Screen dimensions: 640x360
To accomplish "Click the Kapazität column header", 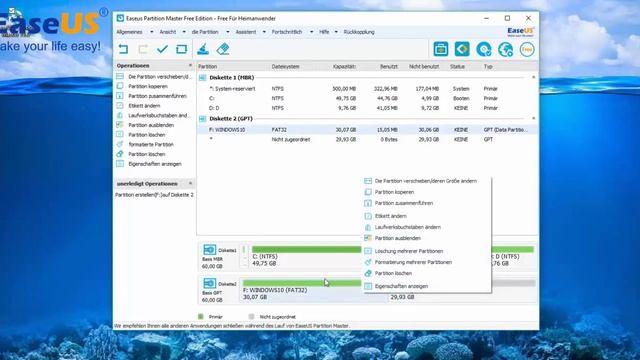I will (344, 66).
